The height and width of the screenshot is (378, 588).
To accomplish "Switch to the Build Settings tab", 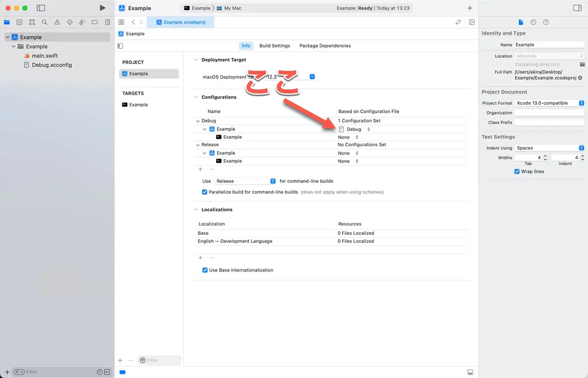I will 274,46.
